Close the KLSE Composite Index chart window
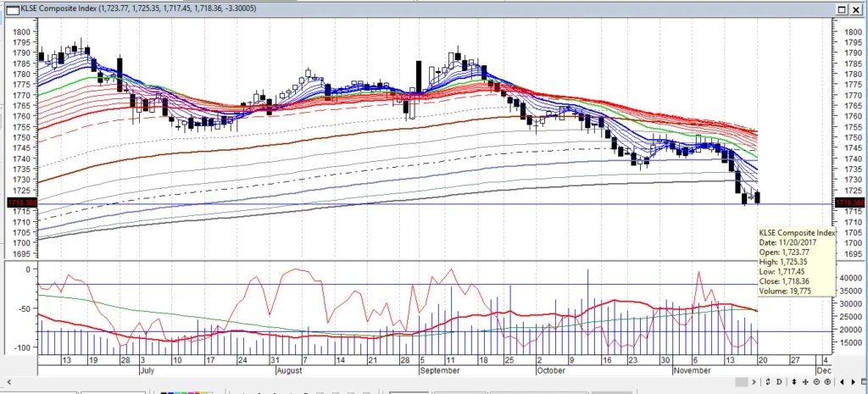The height and width of the screenshot is (394, 868). coord(858,8)
